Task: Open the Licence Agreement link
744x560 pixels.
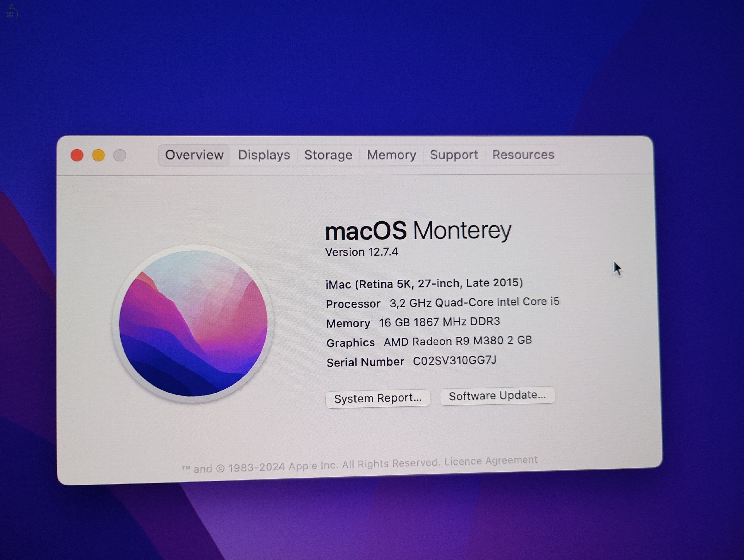Action: coord(491,461)
